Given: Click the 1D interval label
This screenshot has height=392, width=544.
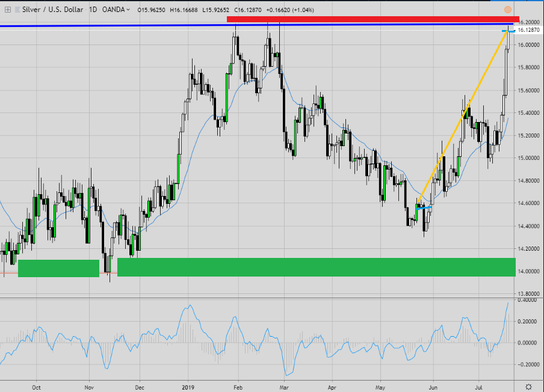Looking at the screenshot, I should [x=93, y=10].
